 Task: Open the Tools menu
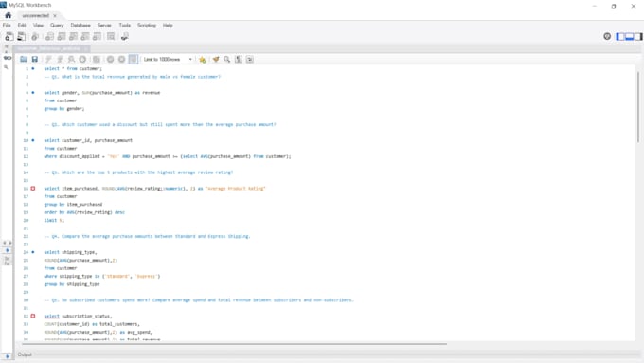(x=124, y=25)
